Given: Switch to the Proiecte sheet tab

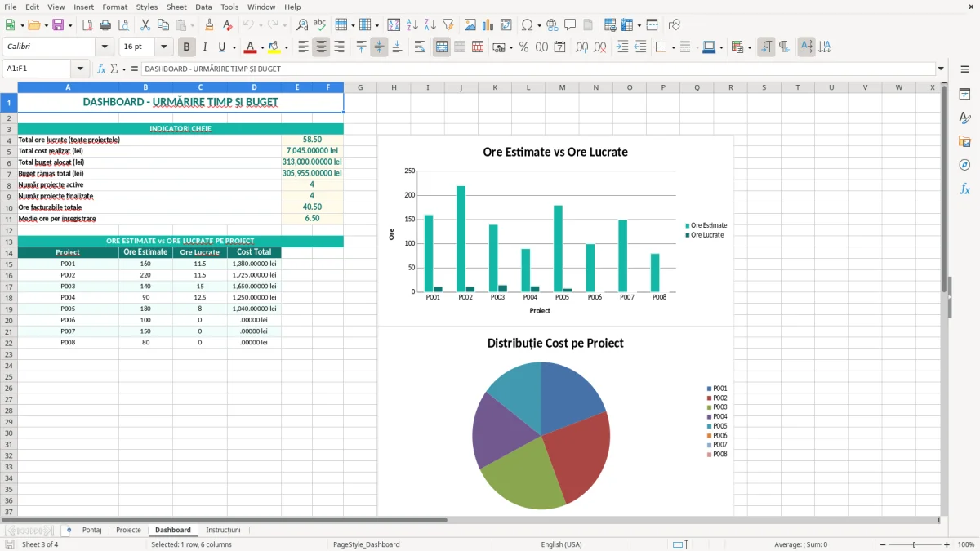Looking at the screenshot, I should (x=128, y=531).
